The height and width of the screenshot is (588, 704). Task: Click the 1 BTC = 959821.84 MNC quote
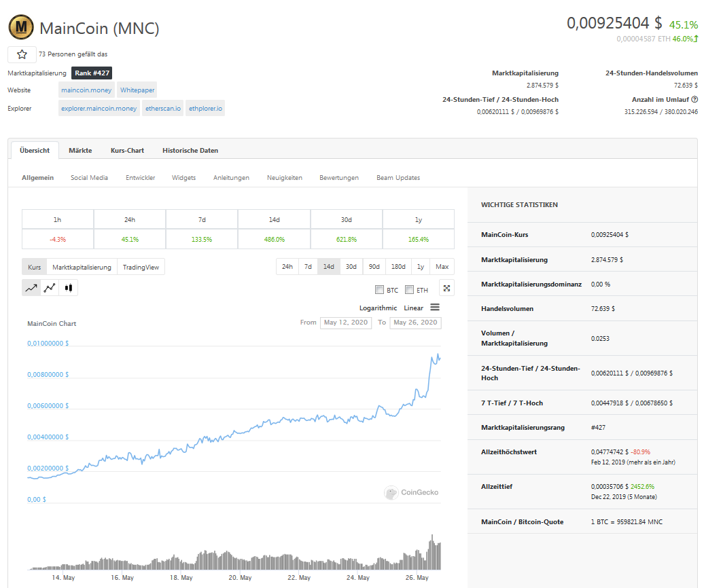[x=627, y=521]
